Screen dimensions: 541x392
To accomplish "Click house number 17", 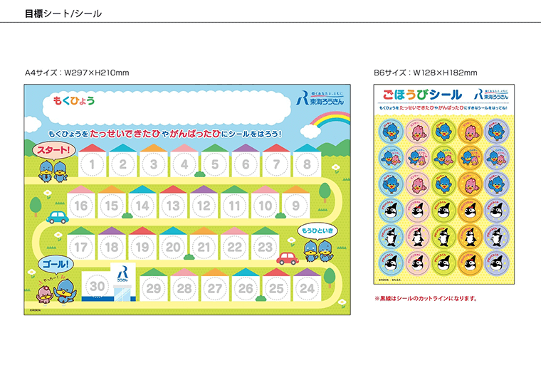I will click(x=81, y=243).
